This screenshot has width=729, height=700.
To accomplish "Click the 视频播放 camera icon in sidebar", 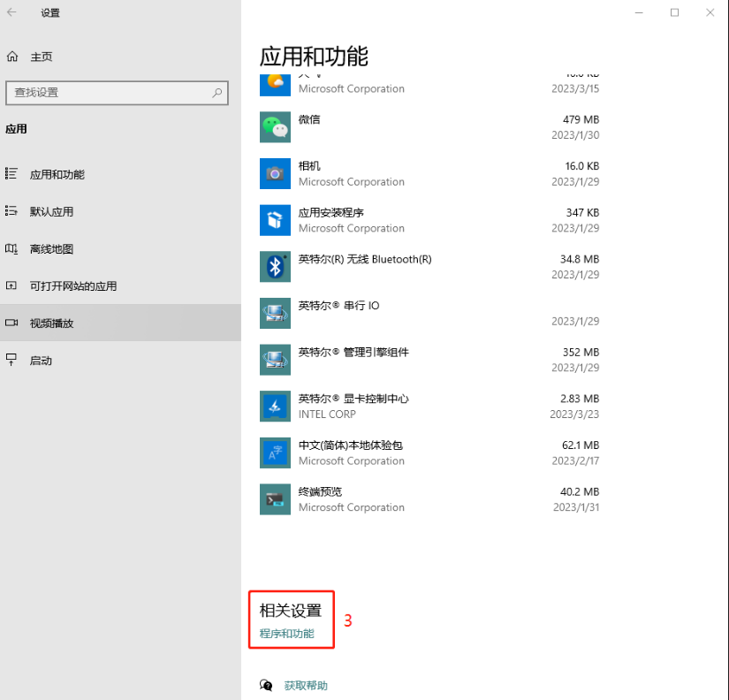I will [x=11, y=323].
